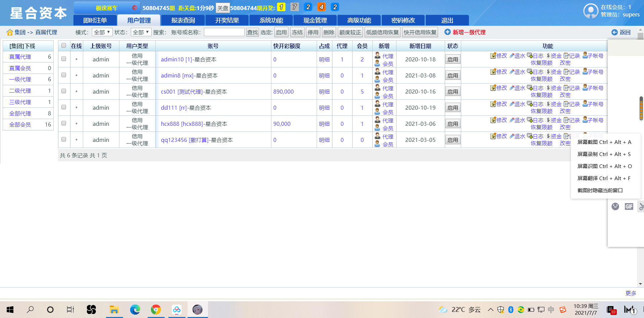Check the checkbox for admin8 row
644x318 pixels.
[64, 75]
